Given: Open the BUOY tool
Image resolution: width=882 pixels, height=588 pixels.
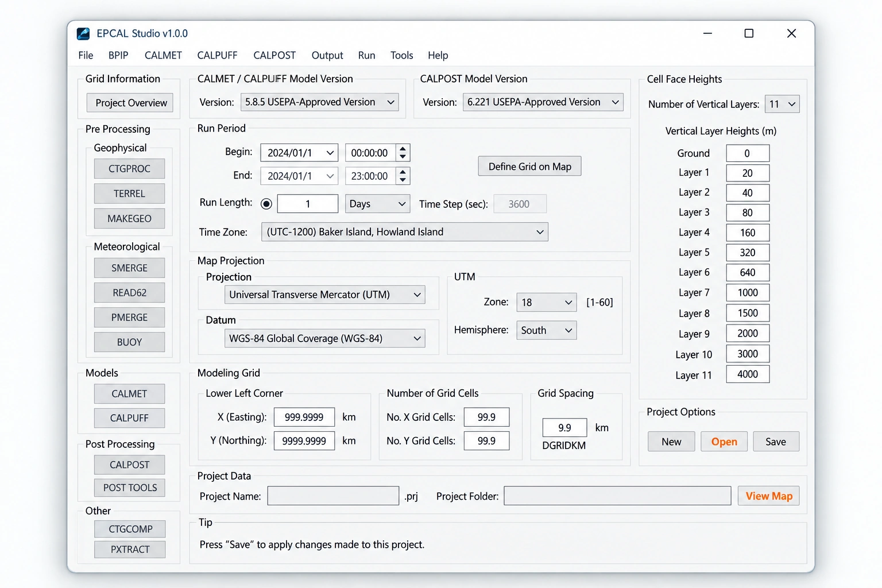Looking at the screenshot, I should point(129,342).
